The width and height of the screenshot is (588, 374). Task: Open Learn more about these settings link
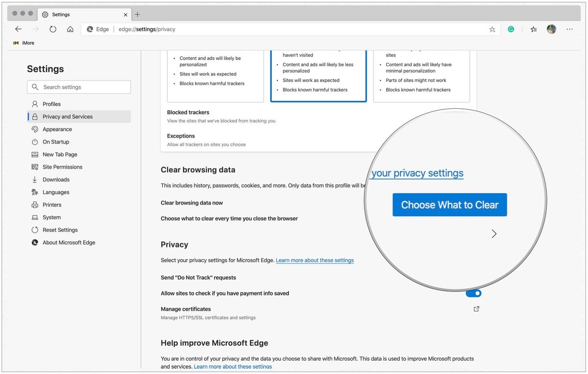click(x=315, y=260)
